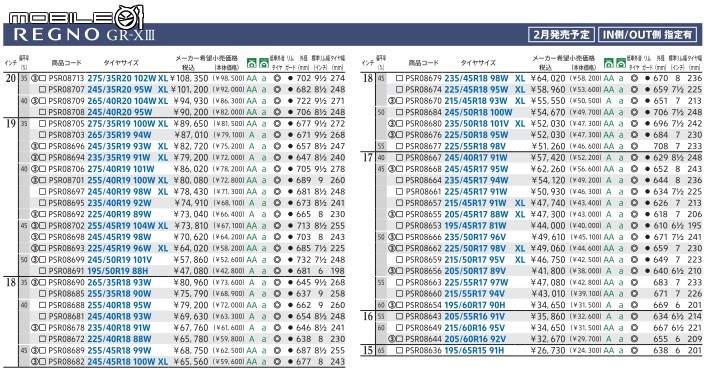Tick the checkbox beside PSR08636
The width and height of the screenshot is (704, 370).
click(400, 350)
